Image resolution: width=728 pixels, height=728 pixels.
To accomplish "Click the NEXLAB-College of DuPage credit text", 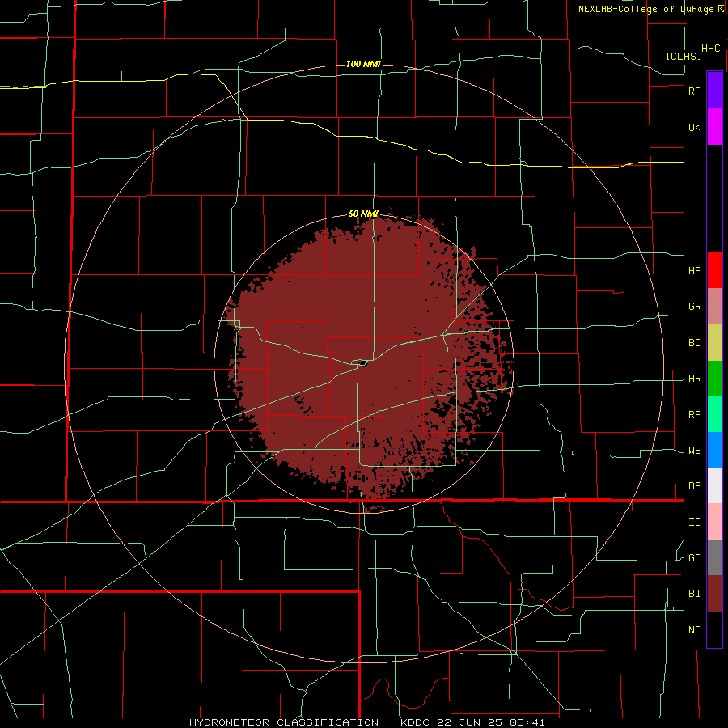I will 645,9.
